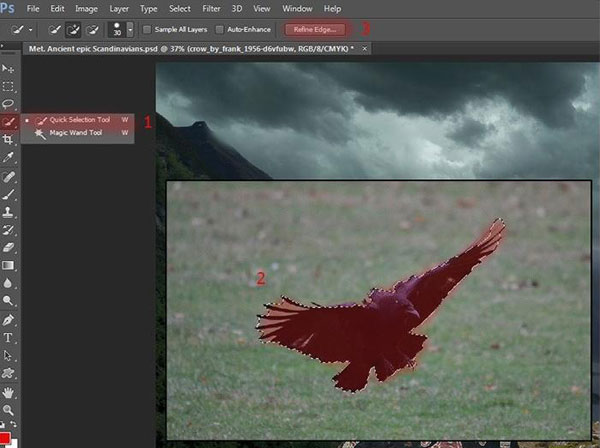Select the Eraser tool
Image resolution: width=600 pixels, height=448 pixels.
tap(8, 248)
